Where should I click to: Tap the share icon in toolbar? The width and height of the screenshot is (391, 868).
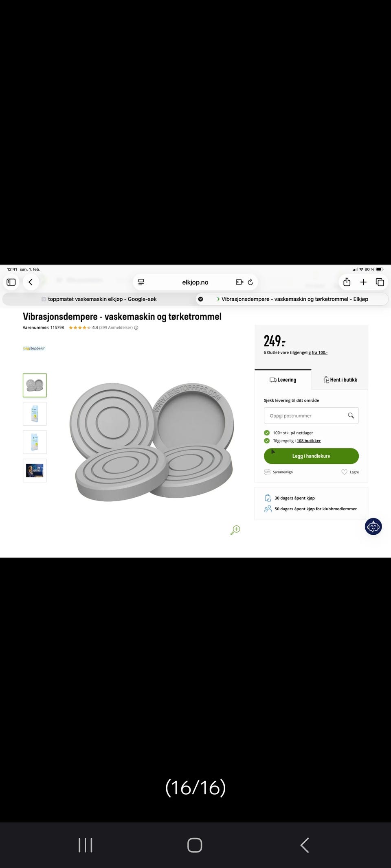pyautogui.click(x=347, y=282)
